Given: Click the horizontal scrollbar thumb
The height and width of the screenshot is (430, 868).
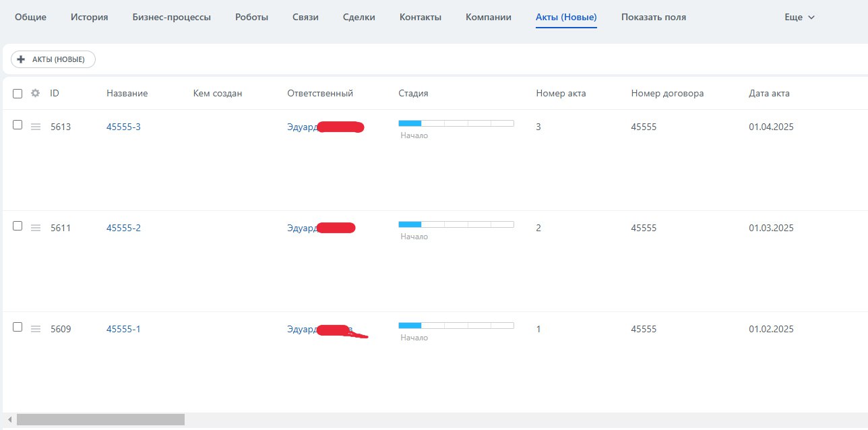Looking at the screenshot, I should [100, 420].
